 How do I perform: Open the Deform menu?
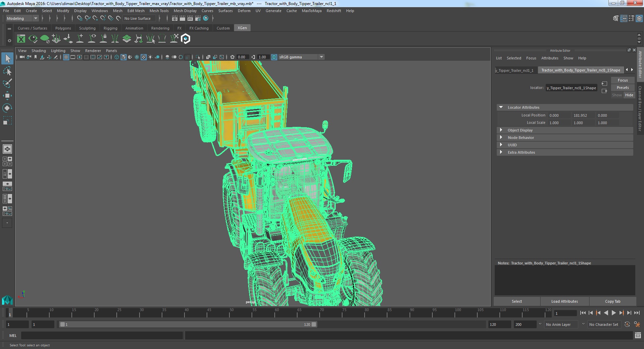click(x=244, y=11)
